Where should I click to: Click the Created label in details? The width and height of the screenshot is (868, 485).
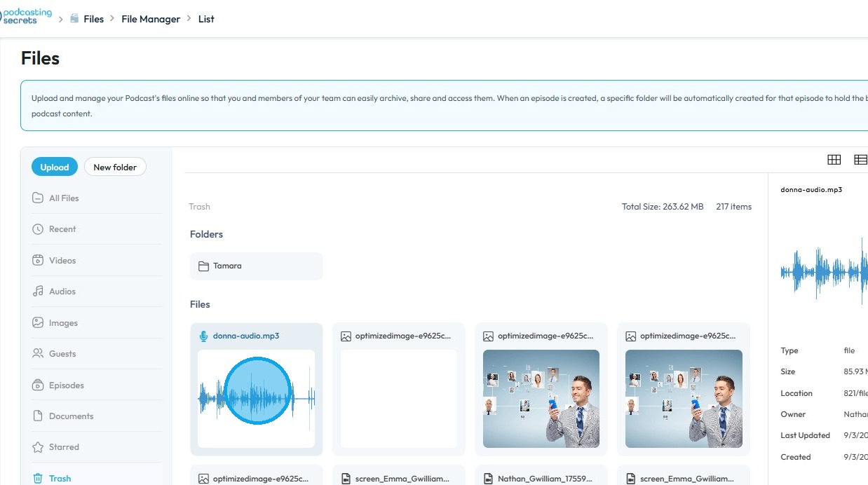796,457
